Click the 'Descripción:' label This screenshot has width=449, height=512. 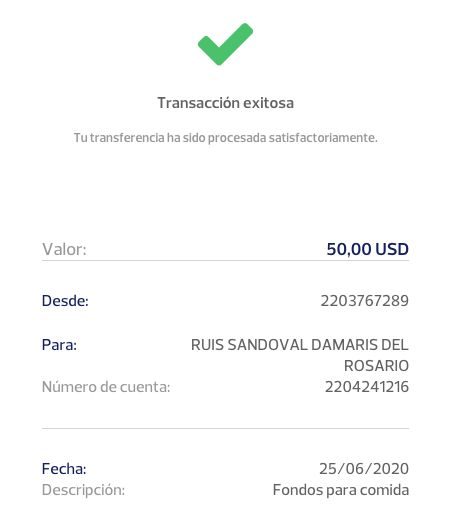pos(83,490)
